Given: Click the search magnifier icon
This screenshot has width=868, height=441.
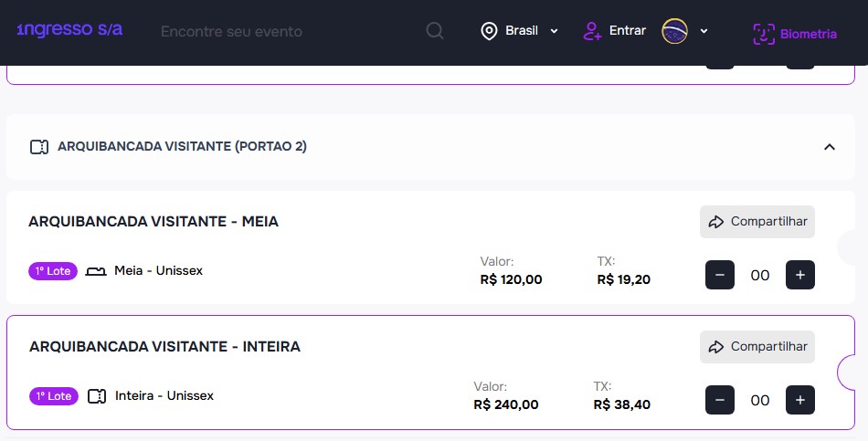Looking at the screenshot, I should [435, 31].
